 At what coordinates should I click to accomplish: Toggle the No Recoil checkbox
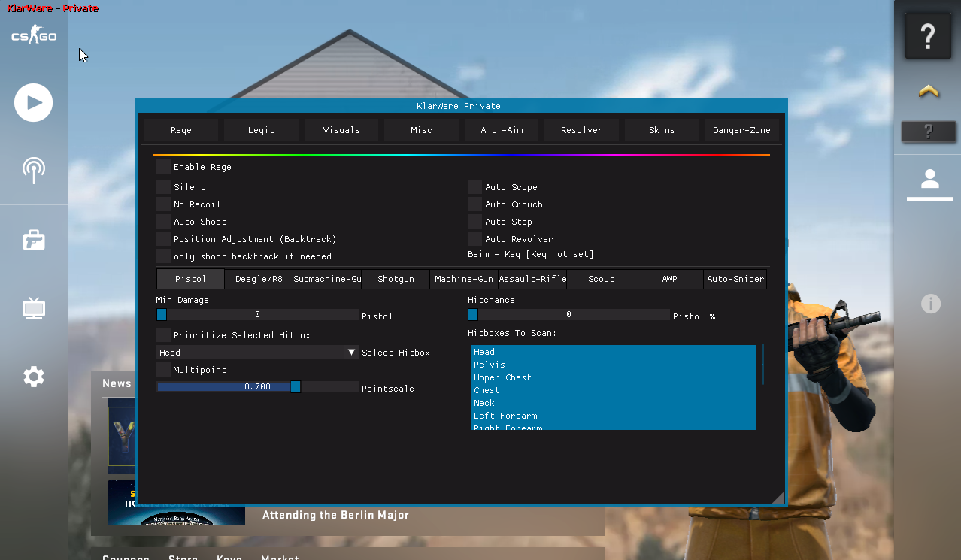click(163, 204)
